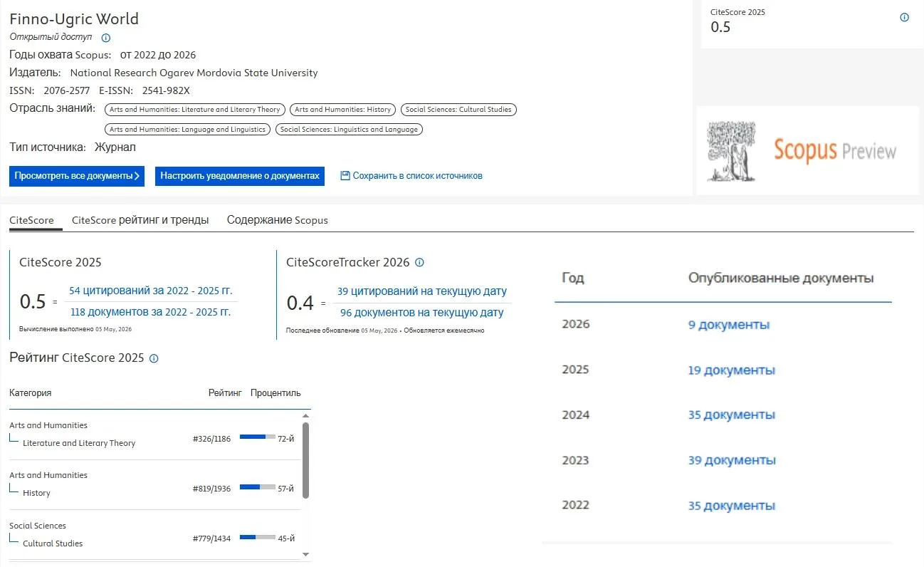Open 9 документы link for 2026

pyautogui.click(x=729, y=325)
